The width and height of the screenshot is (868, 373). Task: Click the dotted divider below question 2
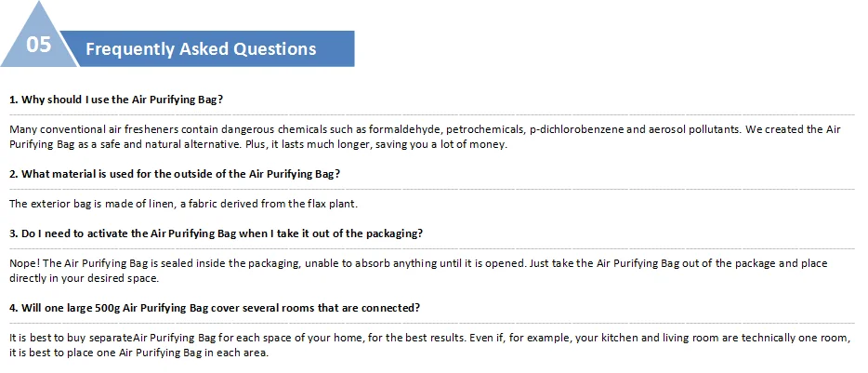click(x=432, y=189)
